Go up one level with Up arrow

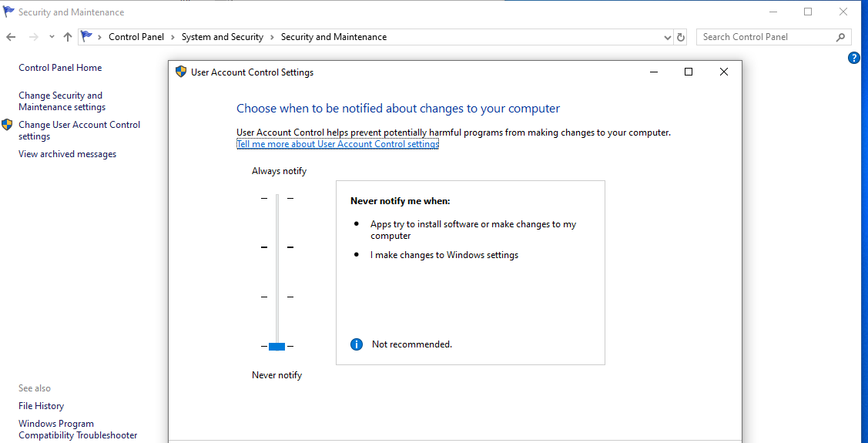[x=68, y=37]
